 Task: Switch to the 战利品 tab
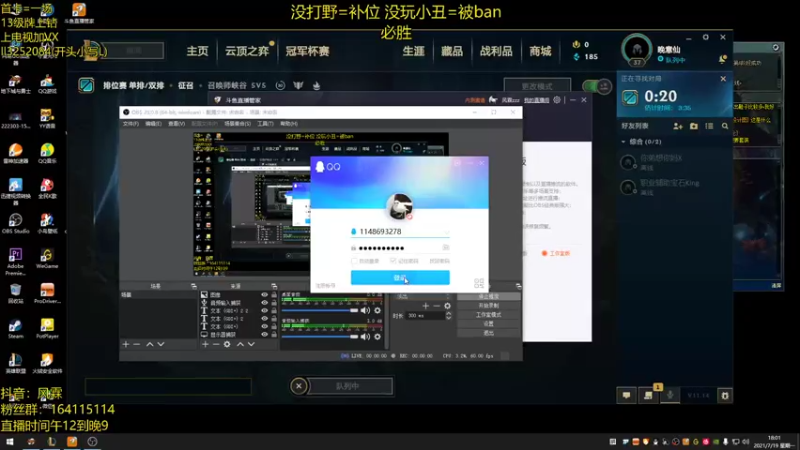[496, 51]
